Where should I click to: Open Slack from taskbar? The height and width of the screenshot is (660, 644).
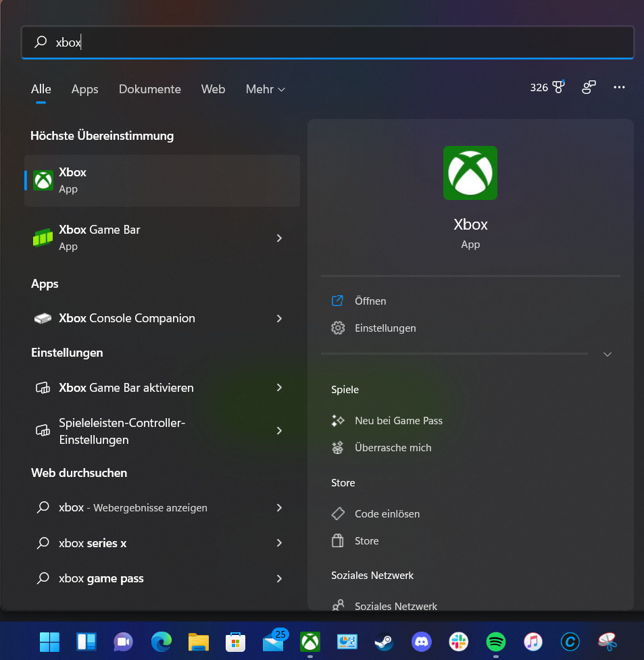(459, 642)
